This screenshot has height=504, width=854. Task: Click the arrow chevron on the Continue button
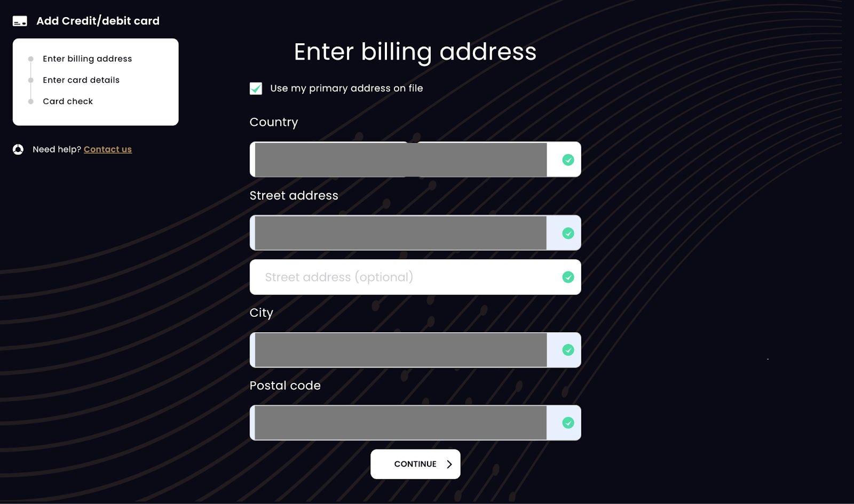click(x=449, y=464)
